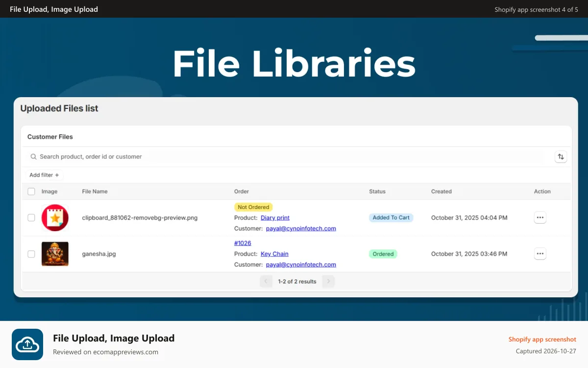Open order #1026 link

pyautogui.click(x=243, y=243)
